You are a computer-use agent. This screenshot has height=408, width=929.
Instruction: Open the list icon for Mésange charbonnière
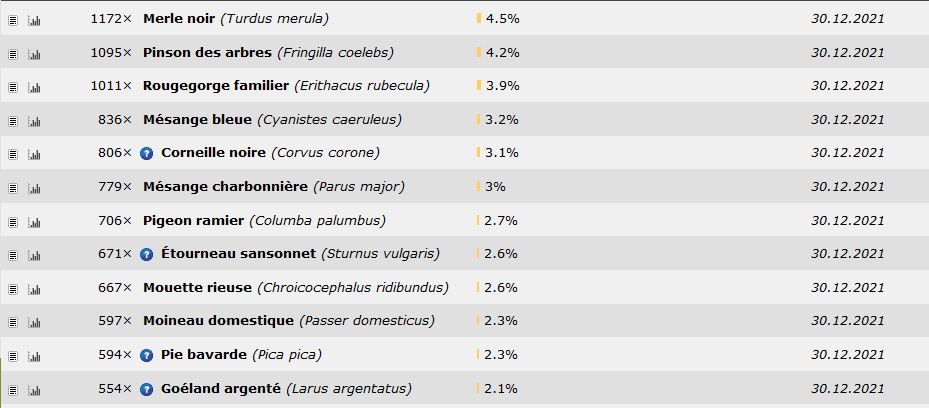13,189
